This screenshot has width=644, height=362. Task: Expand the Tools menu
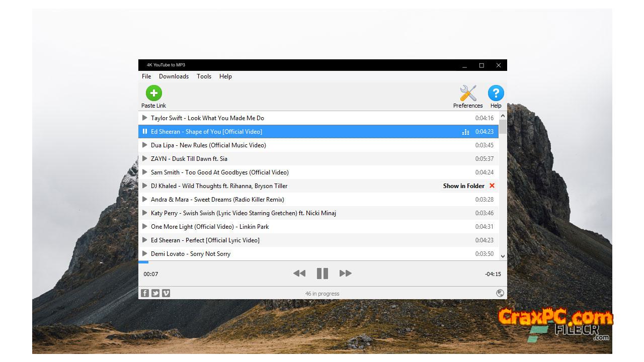[x=204, y=76]
